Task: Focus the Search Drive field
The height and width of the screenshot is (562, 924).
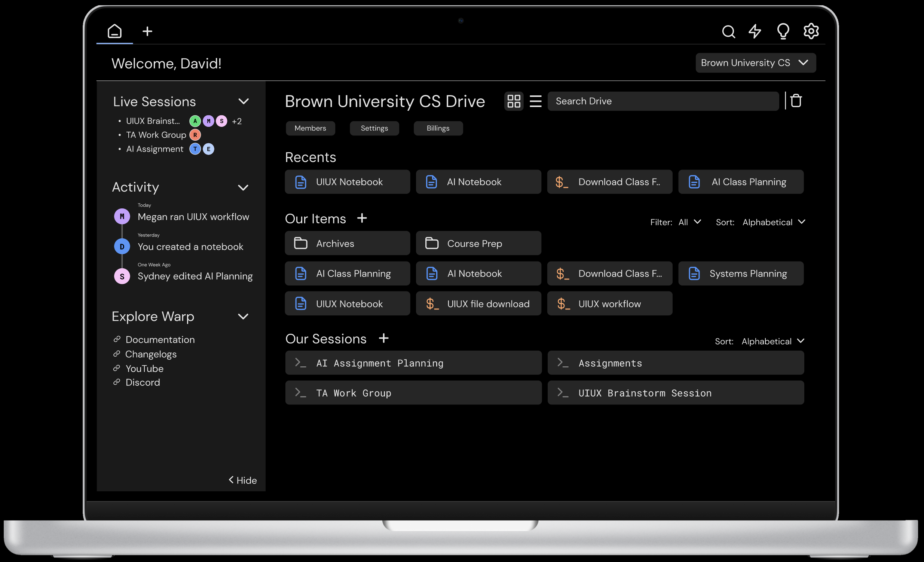Action: coord(663,101)
